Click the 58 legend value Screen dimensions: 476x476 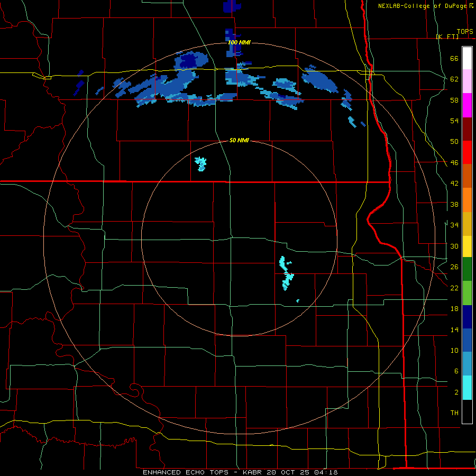point(454,100)
